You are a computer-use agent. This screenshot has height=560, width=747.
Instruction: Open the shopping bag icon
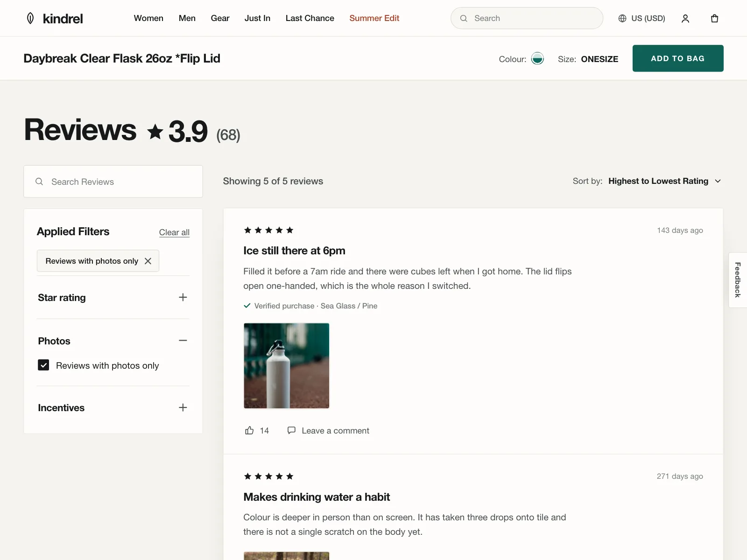click(714, 18)
